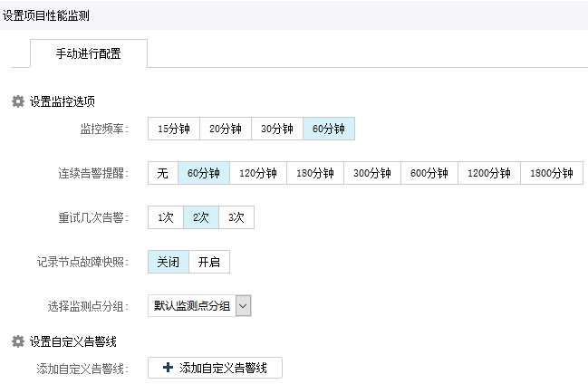588x384 pixels.
Task: Select 3次 retries before alerting
Action: click(236, 217)
